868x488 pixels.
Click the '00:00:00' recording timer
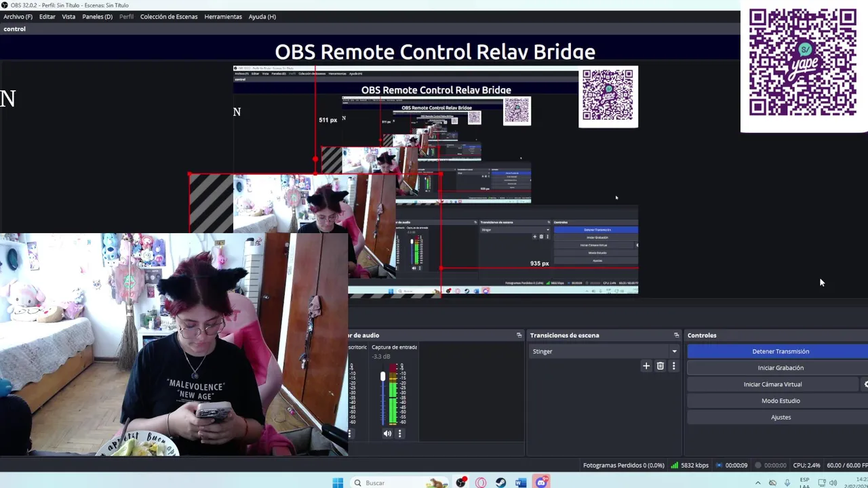point(775,466)
